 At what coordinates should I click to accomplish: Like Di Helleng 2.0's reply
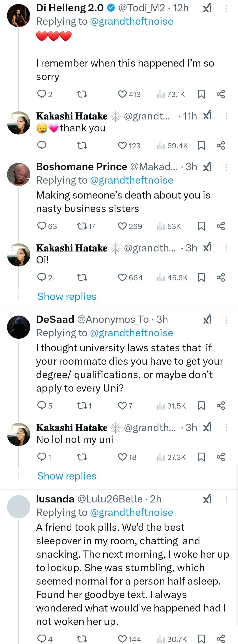coord(122,94)
